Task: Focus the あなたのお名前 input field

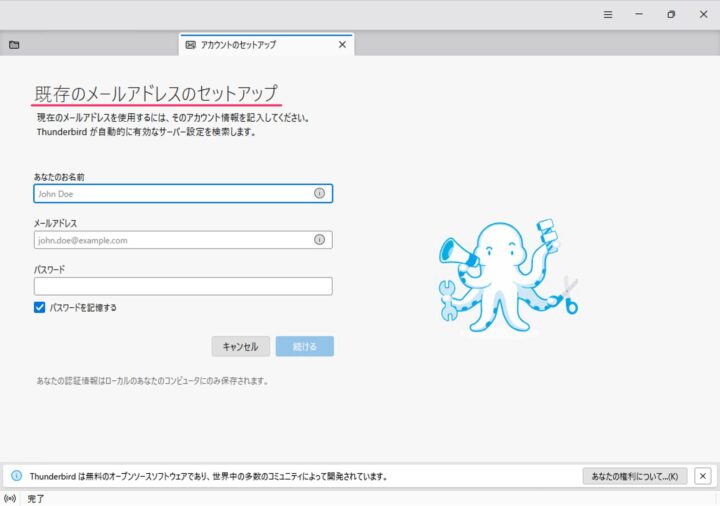Action: coord(170,193)
